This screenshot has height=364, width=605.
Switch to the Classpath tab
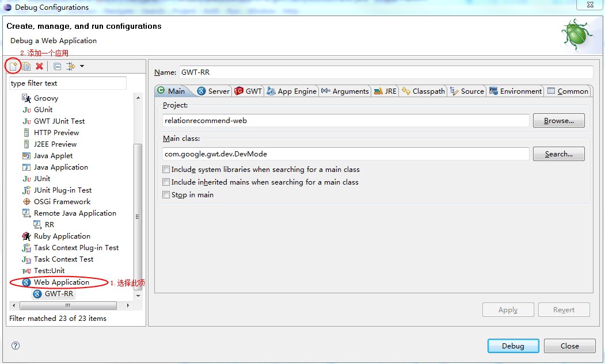(x=423, y=91)
